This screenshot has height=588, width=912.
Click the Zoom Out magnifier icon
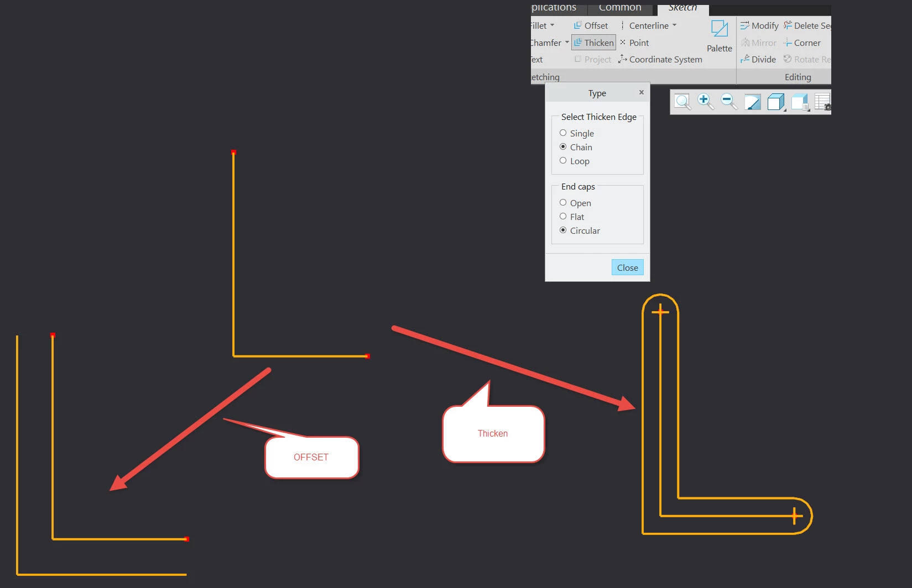(728, 102)
